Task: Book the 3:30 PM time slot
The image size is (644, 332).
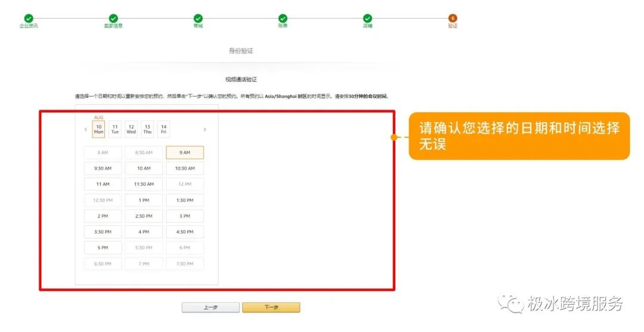Action: click(103, 232)
